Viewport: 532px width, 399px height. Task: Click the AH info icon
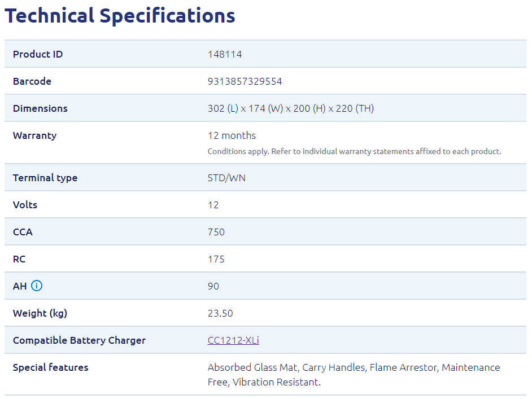pyautogui.click(x=37, y=286)
